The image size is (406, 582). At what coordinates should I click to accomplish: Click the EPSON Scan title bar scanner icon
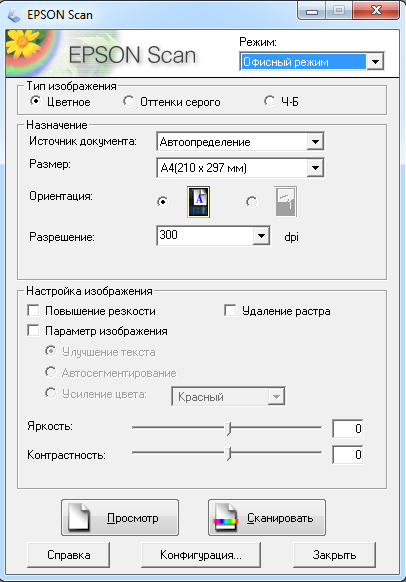tap(14, 15)
